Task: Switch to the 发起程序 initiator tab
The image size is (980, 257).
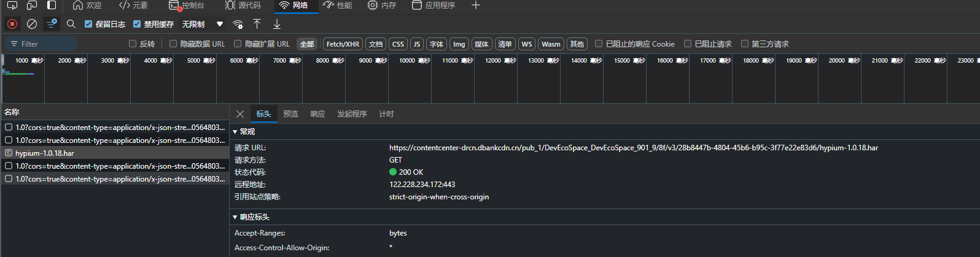Action: (352, 114)
